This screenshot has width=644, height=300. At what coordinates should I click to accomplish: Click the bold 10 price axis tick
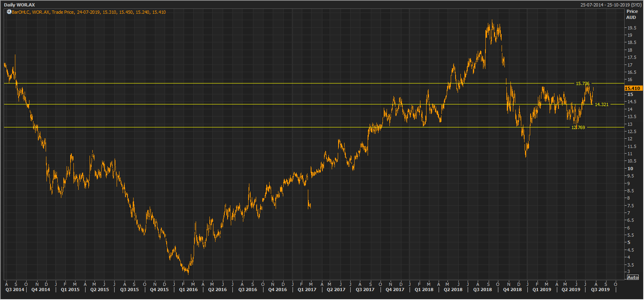[x=630, y=169]
